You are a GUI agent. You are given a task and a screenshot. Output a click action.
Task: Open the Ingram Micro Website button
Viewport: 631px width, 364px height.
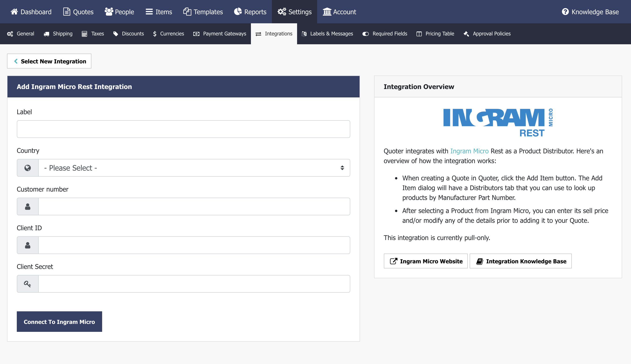tap(426, 261)
